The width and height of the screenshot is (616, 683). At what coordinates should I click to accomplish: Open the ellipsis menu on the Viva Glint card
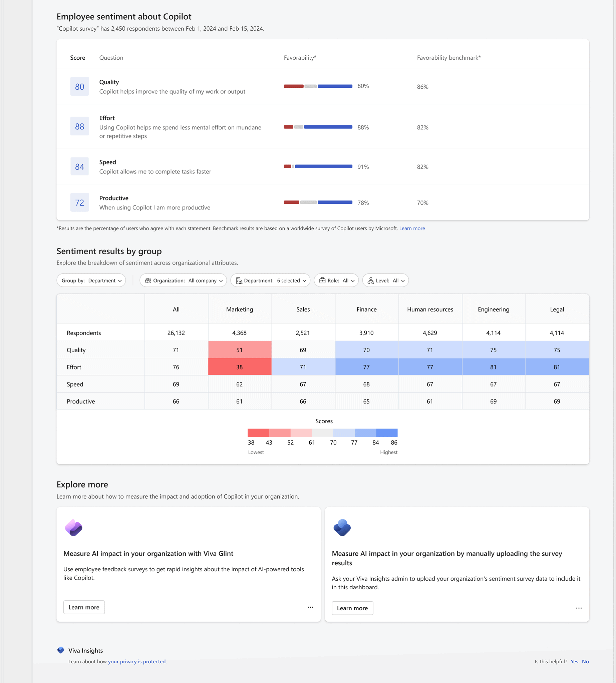pyautogui.click(x=310, y=607)
